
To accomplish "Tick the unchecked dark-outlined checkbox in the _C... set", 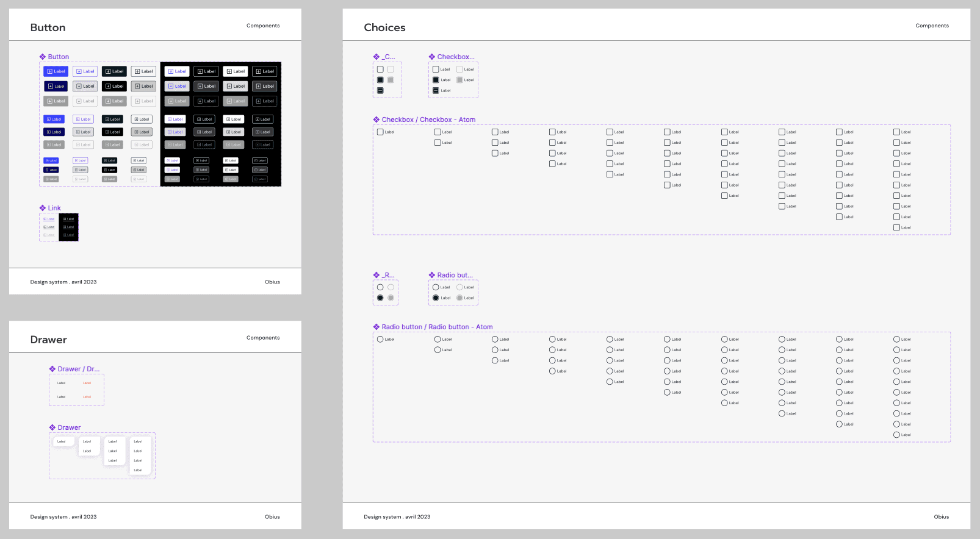I will (x=380, y=70).
